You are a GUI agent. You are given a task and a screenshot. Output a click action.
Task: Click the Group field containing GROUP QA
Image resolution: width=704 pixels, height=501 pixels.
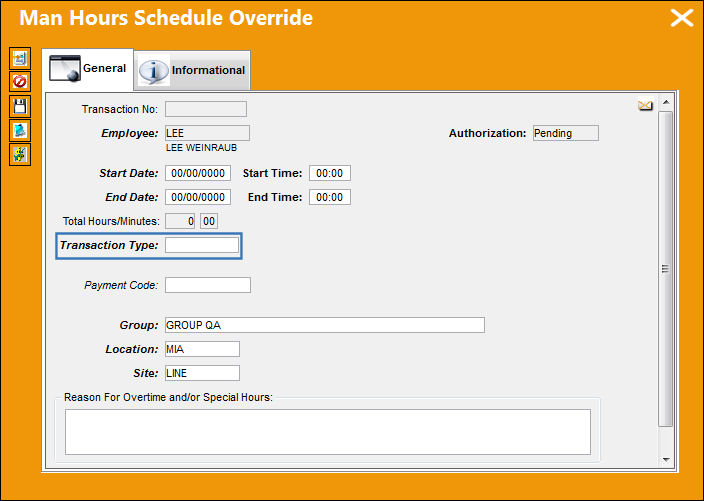coord(325,325)
